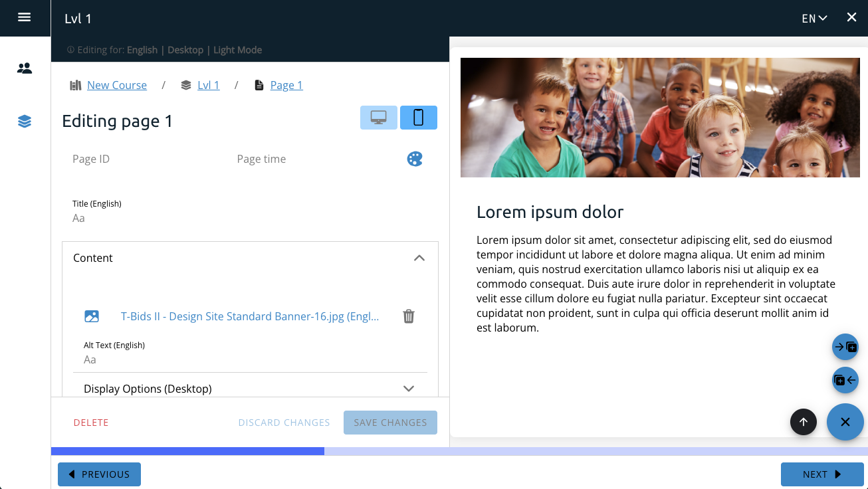Collapse the Content section

pos(419,258)
